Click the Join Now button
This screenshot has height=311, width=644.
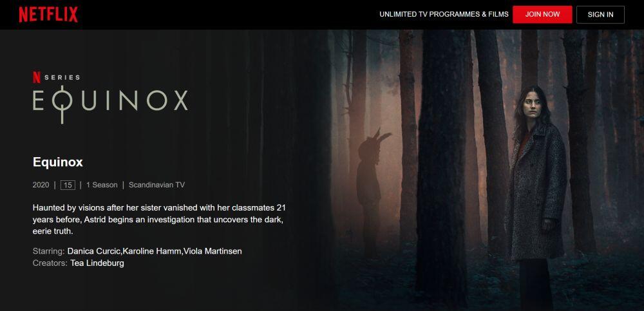point(542,14)
